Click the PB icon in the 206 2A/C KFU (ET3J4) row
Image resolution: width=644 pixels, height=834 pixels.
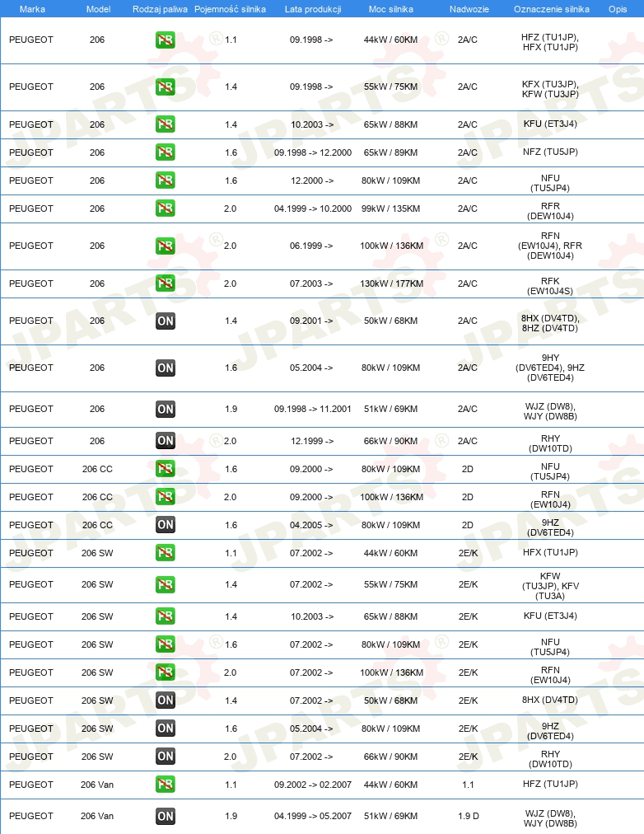[166, 124]
